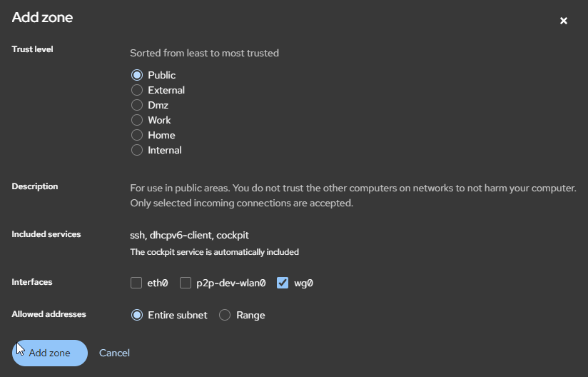Switch allowed addresses to Range

(225, 315)
